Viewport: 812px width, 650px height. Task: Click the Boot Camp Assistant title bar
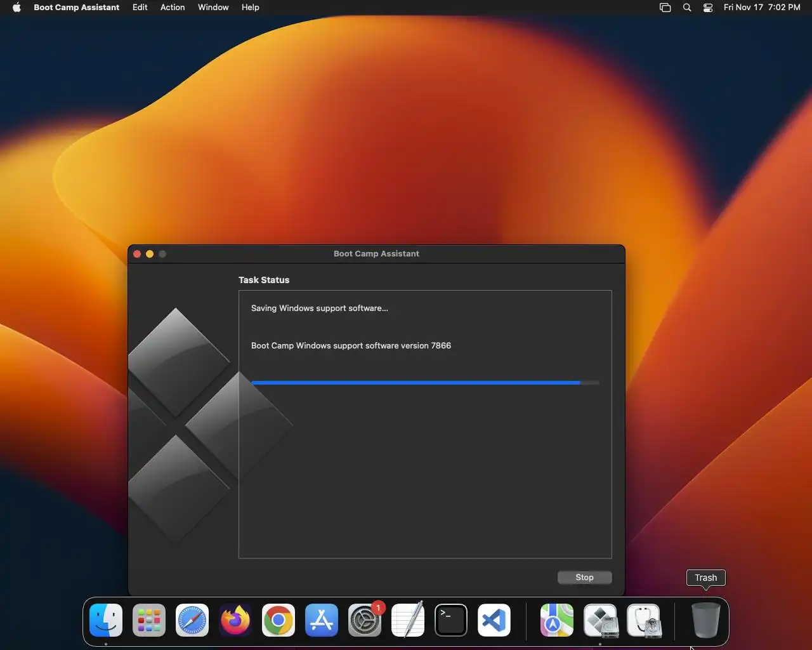[x=376, y=254]
